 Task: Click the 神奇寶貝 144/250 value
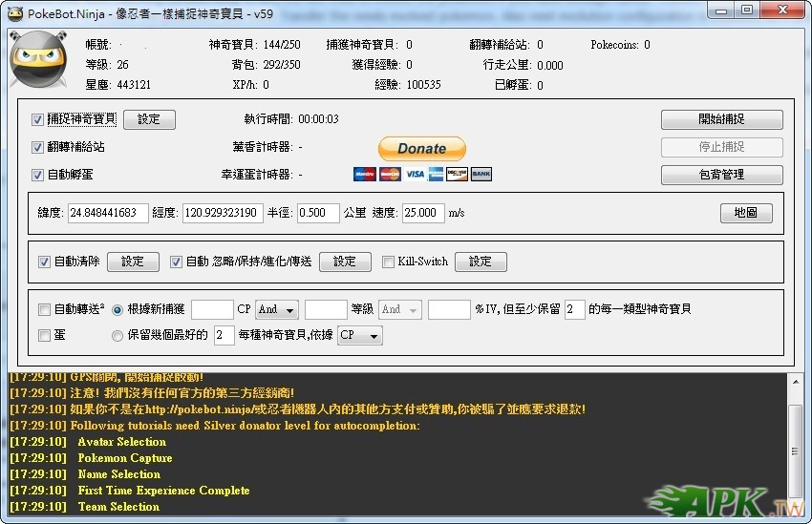(x=282, y=45)
